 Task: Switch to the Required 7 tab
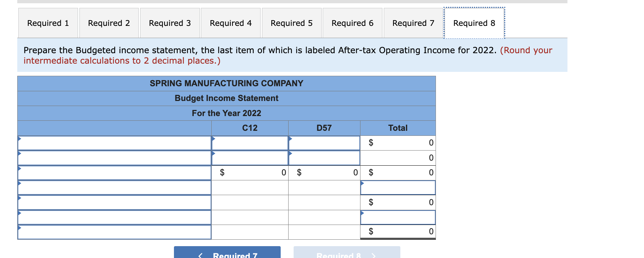413,23
